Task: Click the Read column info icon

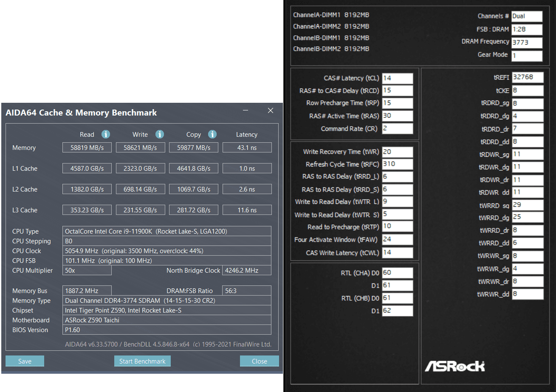Action: click(106, 134)
